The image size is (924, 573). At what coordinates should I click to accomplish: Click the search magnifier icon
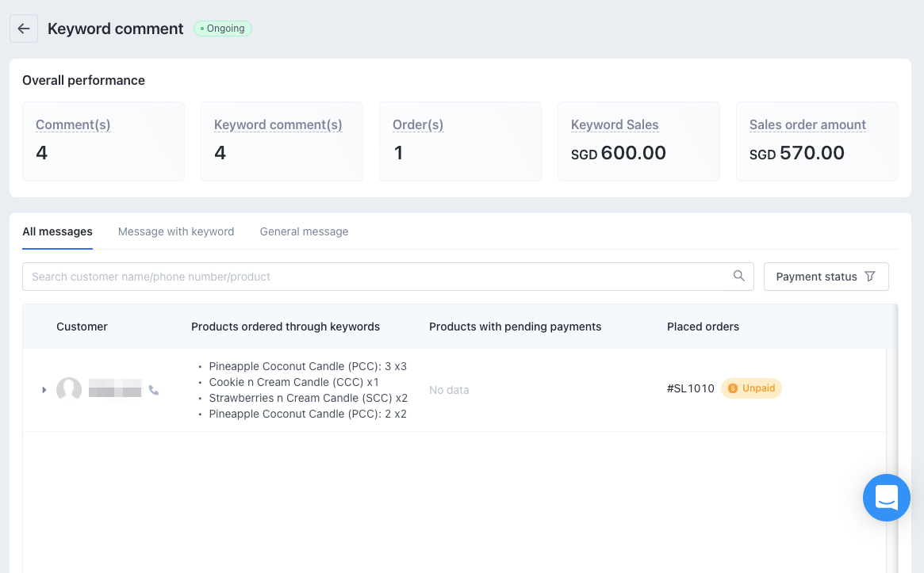coord(738,276)
